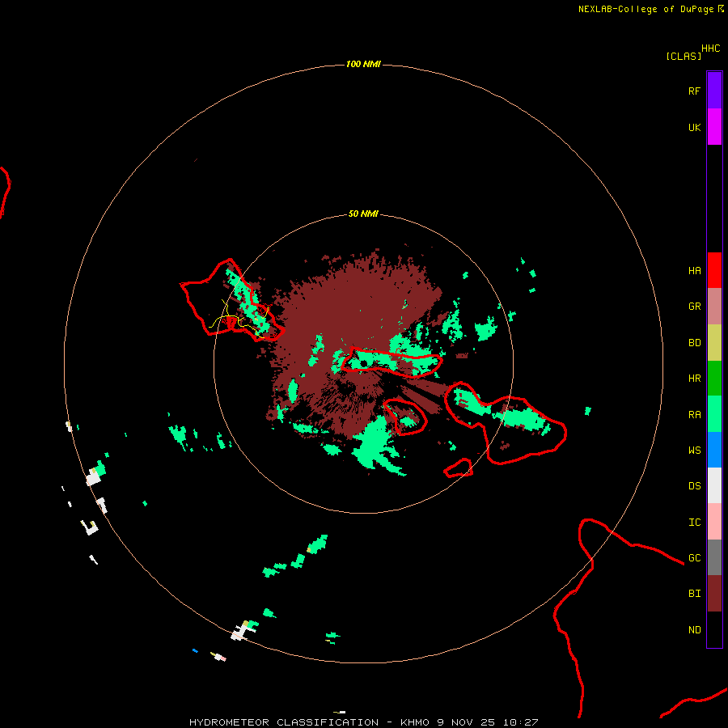Click the white DS legend swatch
This screenshot has width=728, height=728.
pyautogui.click(x=714, y=485)
